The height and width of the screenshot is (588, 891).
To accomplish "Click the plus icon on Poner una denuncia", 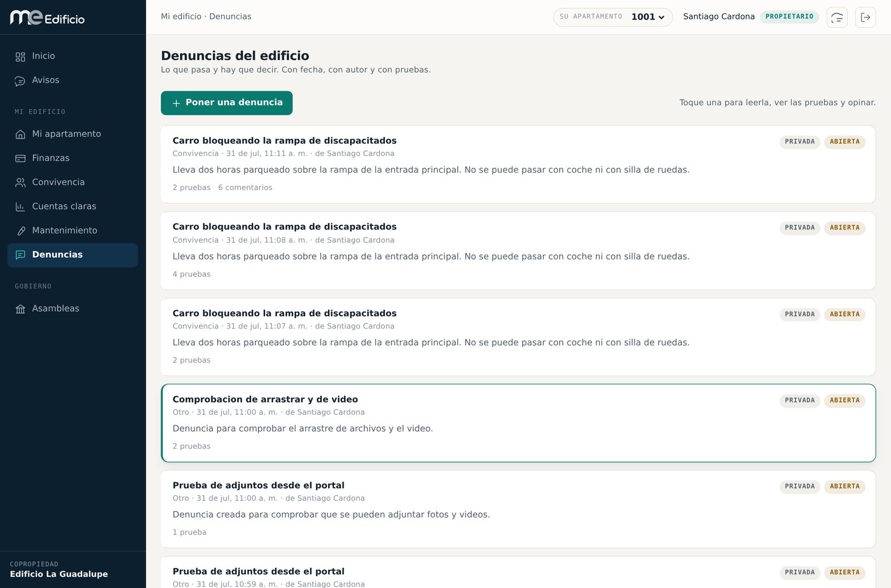I will coord(176,103).
